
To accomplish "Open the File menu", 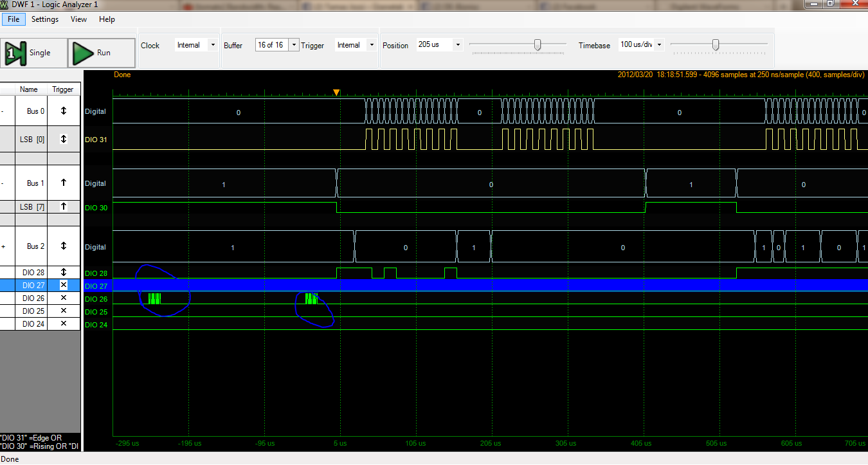I will click(x=13, y=19).
